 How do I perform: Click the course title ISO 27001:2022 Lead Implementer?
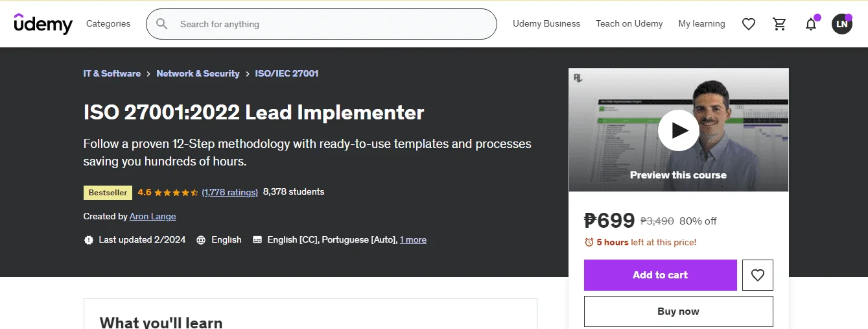pos(254,112)
